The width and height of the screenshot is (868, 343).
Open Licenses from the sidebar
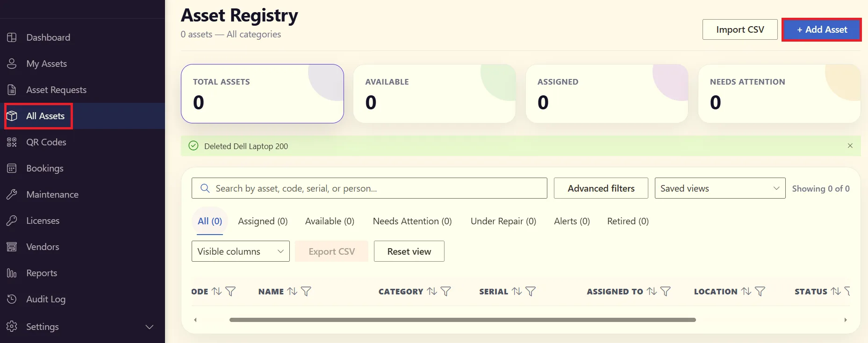(82, 221)
